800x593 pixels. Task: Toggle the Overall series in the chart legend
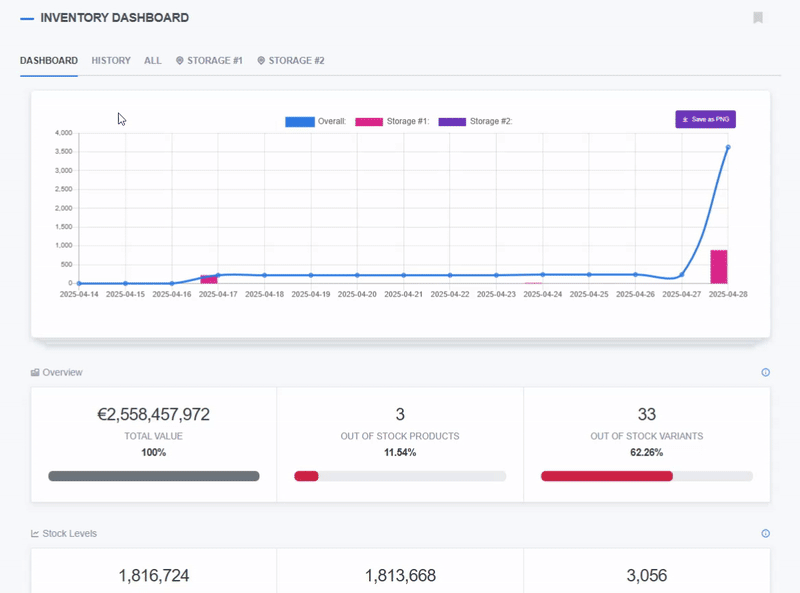click(315, 121)
